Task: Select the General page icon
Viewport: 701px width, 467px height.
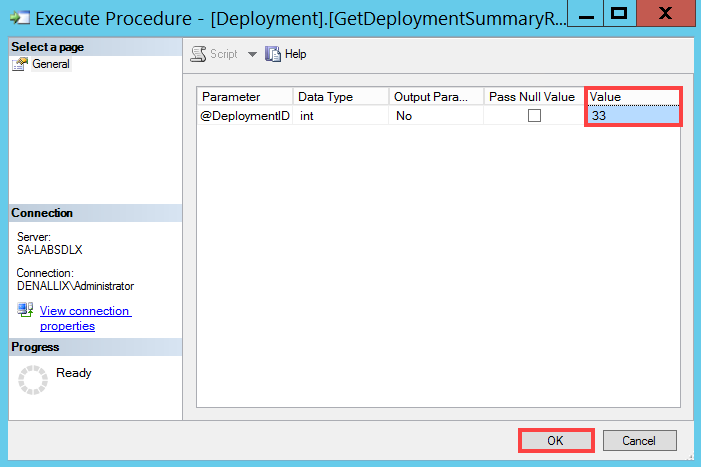Action: 20,65
